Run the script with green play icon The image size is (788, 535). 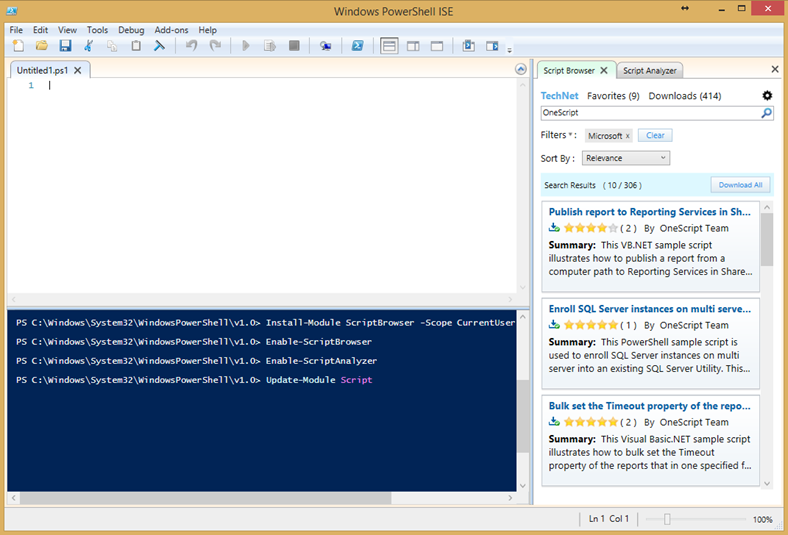pyautogui.click(x=246, y=46)
